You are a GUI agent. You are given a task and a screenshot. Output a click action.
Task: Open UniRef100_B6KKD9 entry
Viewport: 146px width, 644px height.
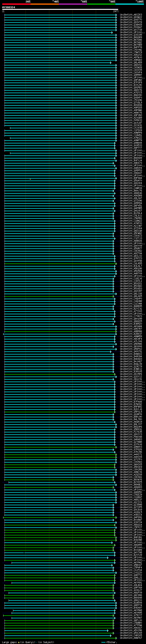click(131, 158)
